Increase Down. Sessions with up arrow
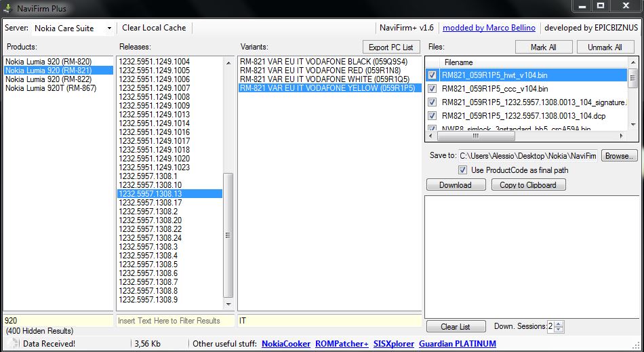This screenshot has width=644, height=352. (x=559, y=324)
